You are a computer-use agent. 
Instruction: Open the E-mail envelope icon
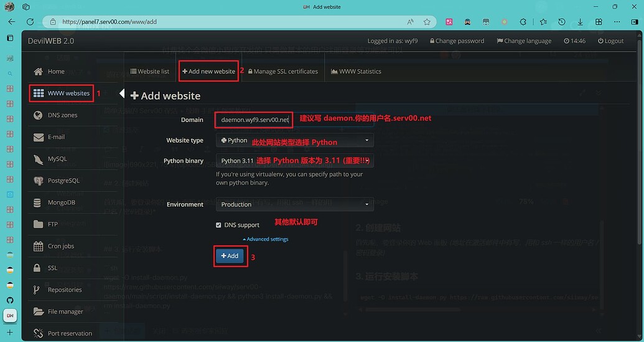click(x=38, y=137)
